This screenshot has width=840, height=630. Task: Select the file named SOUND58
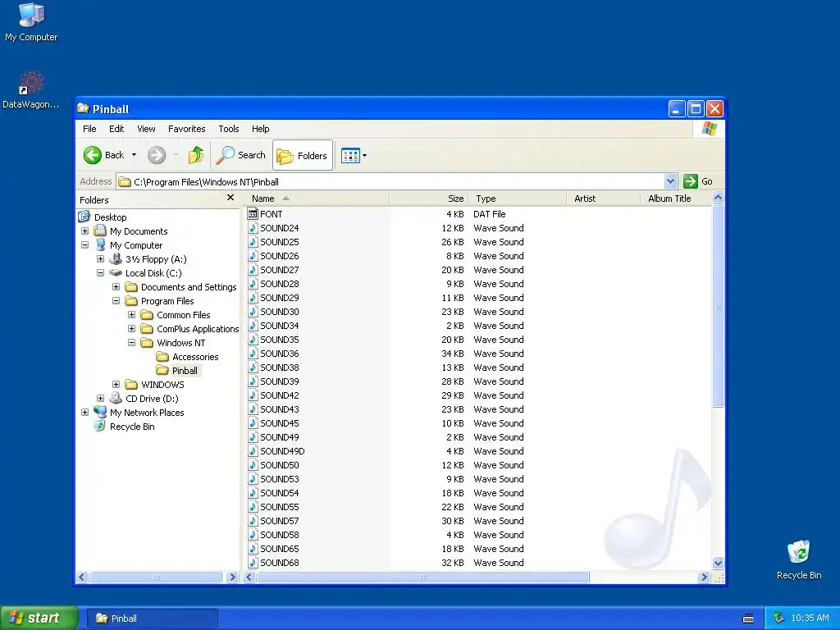(x=279, y=535)
